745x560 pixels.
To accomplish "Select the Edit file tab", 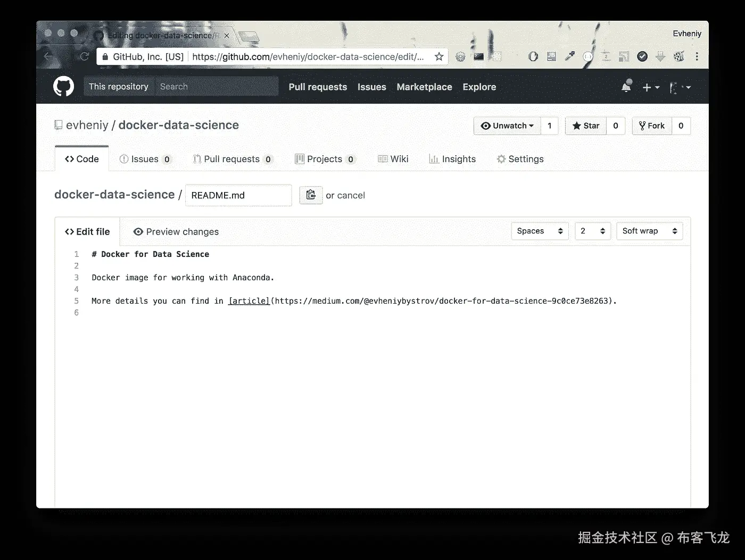I will 87,232.
